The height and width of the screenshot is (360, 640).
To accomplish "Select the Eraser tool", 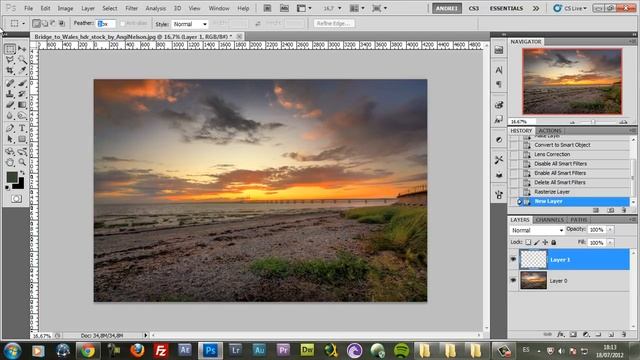I will click(10, 105).
